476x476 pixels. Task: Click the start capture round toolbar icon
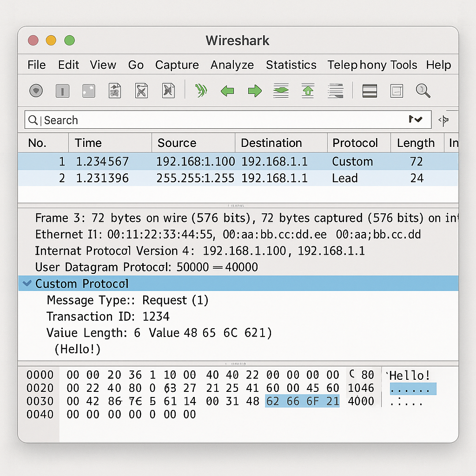click(36, 91)
